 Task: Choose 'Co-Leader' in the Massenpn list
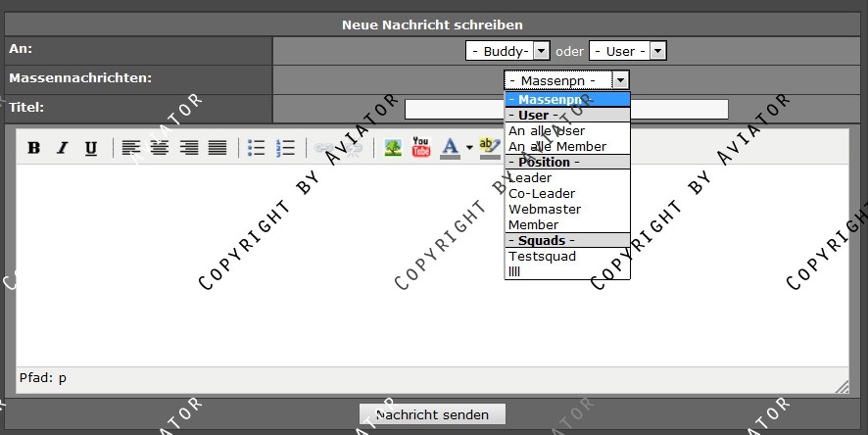(x=542, y=193)
